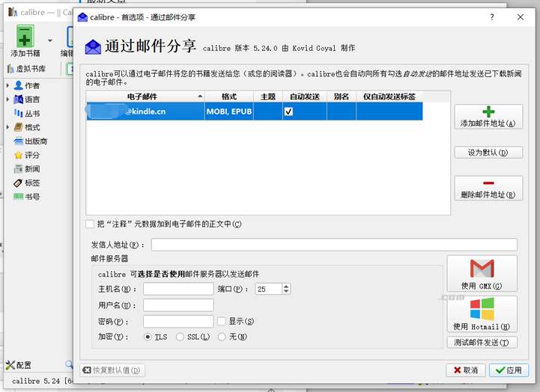Click the Use Hotmail button

482,314
